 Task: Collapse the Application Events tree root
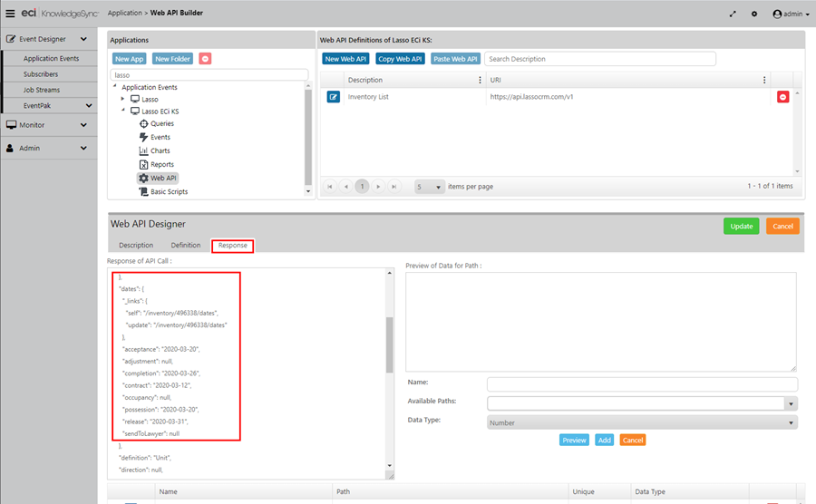(x=115, y=86)
